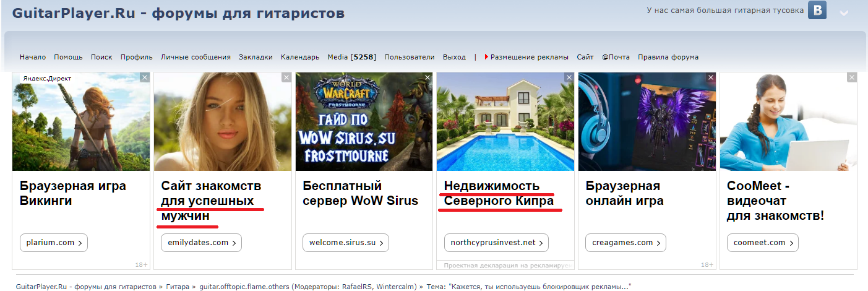Viewport: 868px width, 291px height.
Task: Click the Яндекс.Директ label
Action: point(47,79)
